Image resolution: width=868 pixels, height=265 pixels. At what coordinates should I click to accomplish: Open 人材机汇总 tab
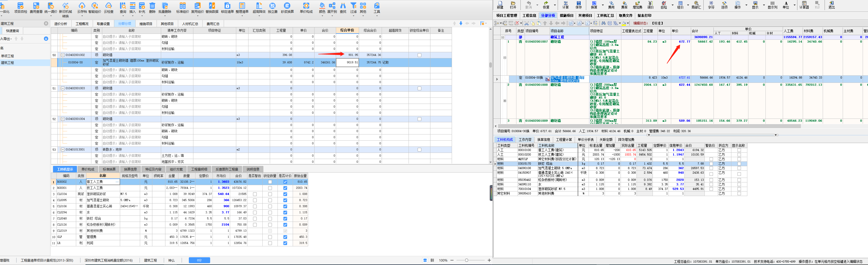point(190,24)
